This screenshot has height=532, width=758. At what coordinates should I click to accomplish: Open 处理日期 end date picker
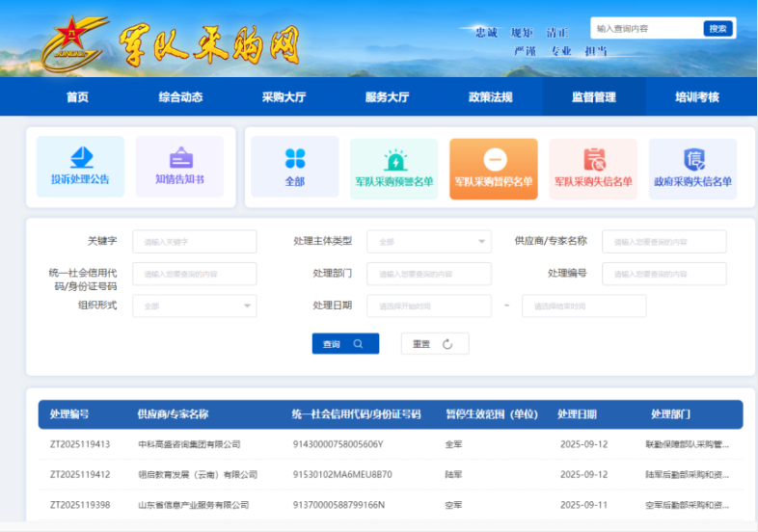[584, 306]
